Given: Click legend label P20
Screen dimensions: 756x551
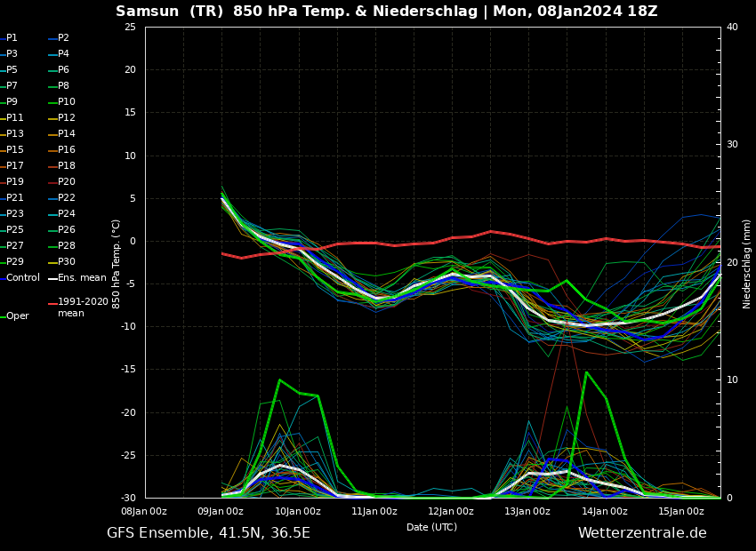Looking at the screenshot, I should (67, 181).
